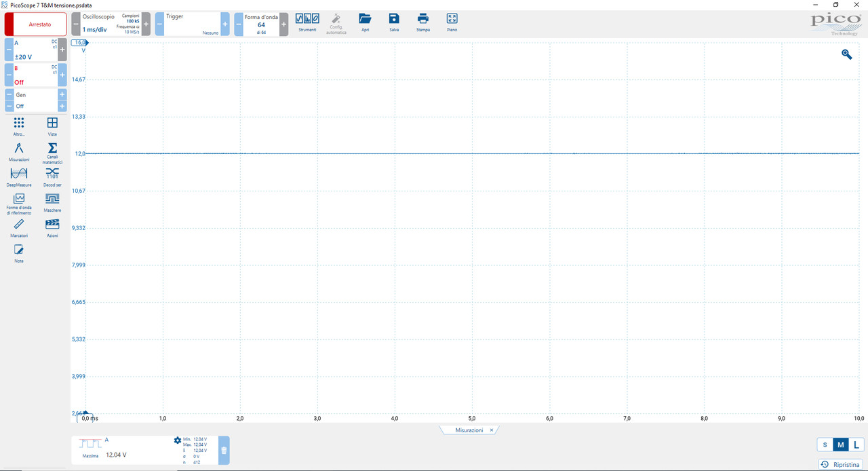This screenshot has height=471, width=868.
Task: Open the Azioni actions tool
Action: coord(52,228)
